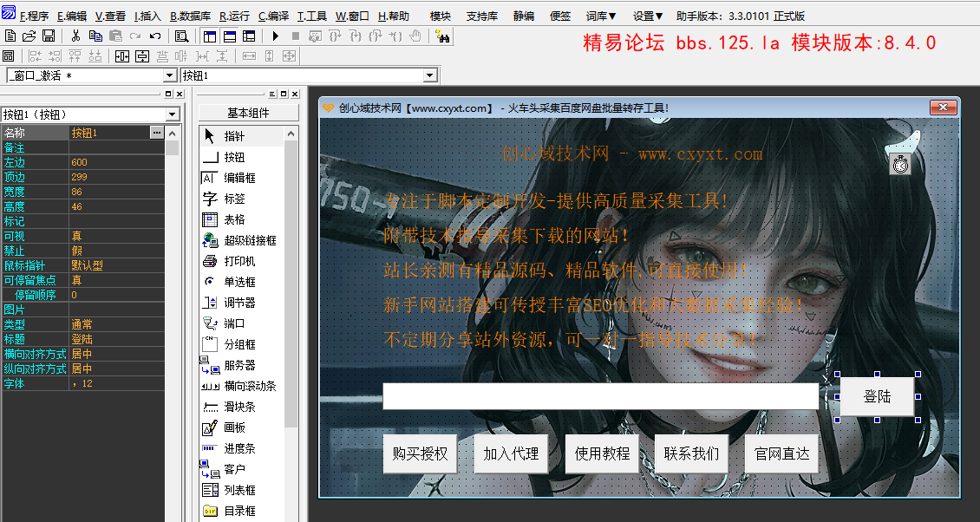Click the 支持库 menu item
Image resolution: width=980 pixels, height=522 pixels.
(482, 16)
